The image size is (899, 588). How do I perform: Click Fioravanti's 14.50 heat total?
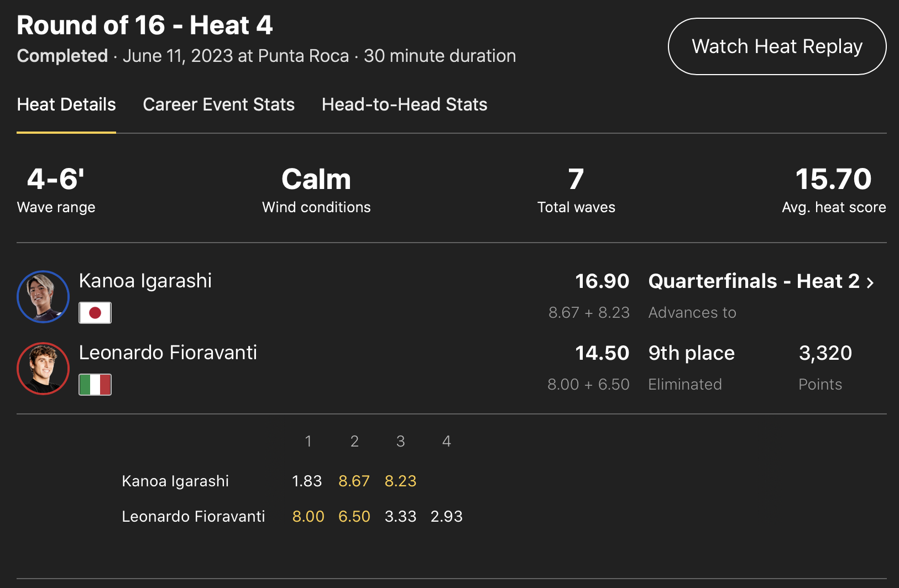[602, 353]
